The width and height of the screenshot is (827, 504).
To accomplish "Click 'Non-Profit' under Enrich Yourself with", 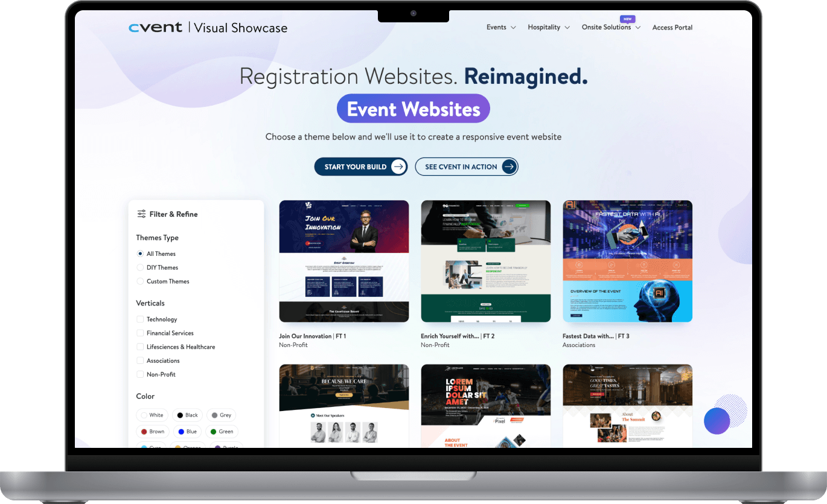I will coord(435,345).
